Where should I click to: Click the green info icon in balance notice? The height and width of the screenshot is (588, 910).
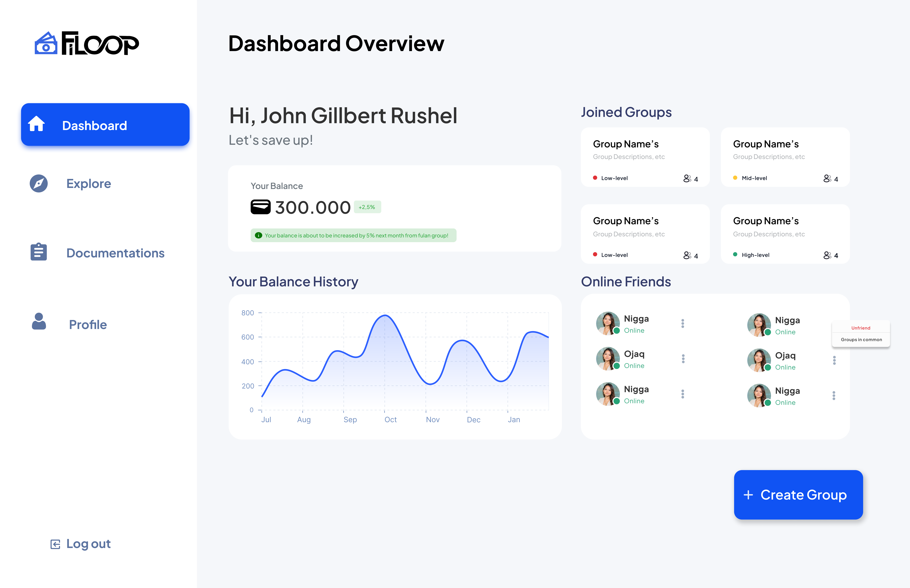tap(259, 235)
